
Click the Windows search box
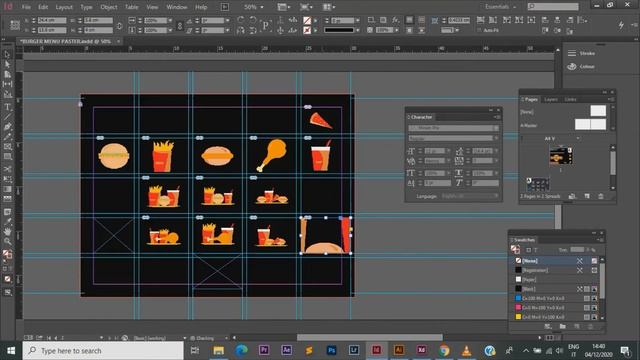coord(103,350)
